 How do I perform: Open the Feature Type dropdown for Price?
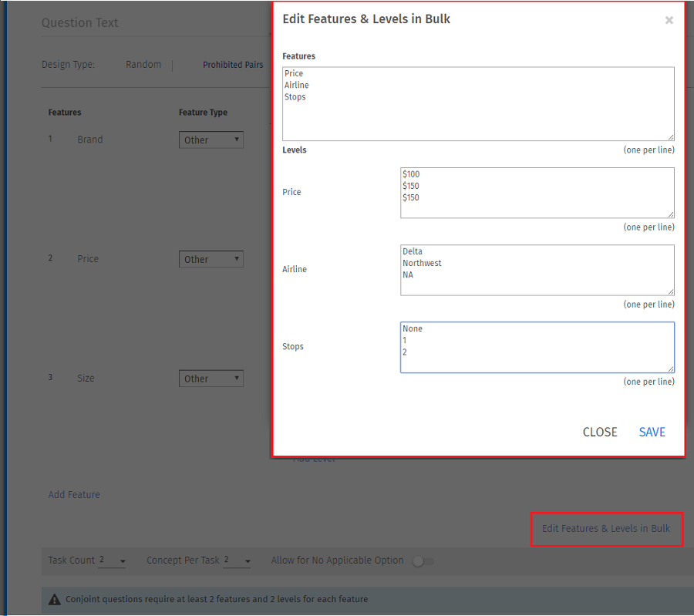point(211,259)
